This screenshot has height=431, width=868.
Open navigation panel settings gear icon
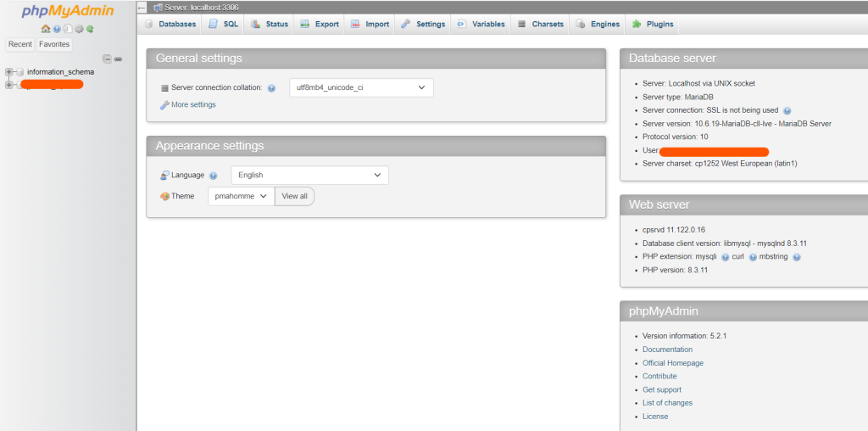[x=79, y=29]
